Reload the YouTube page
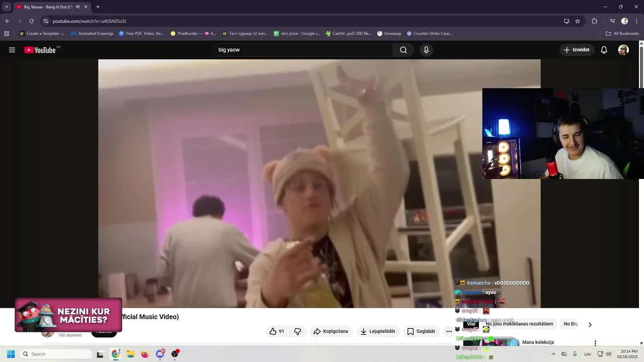Screen dimensions: 644x362 point(31,21)
